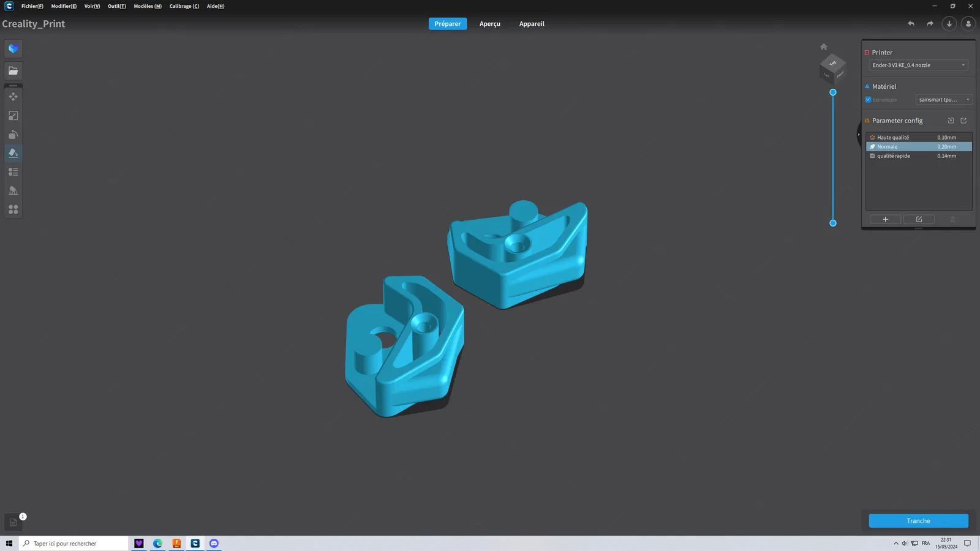This screenshot has height=551, width=980.
Task: Select the Scale tool in left toolbar
Action: [x=13, y=116]
